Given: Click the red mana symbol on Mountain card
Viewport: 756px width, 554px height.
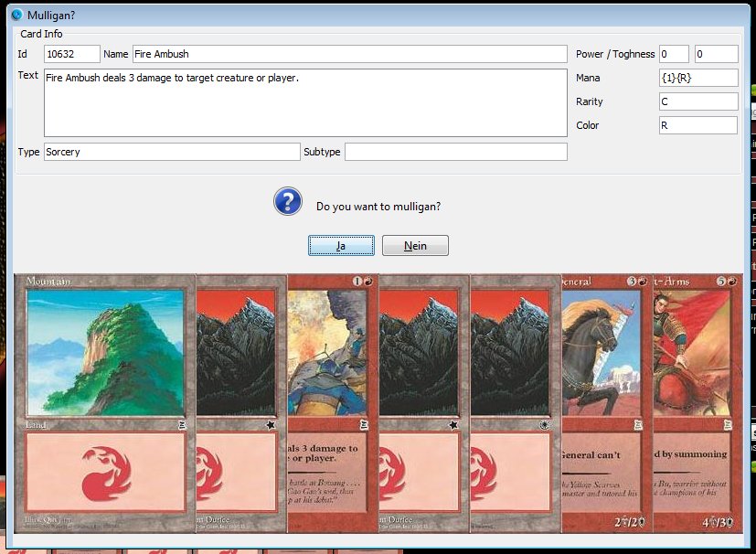Looking at the screenshot, I should (106, 473).
